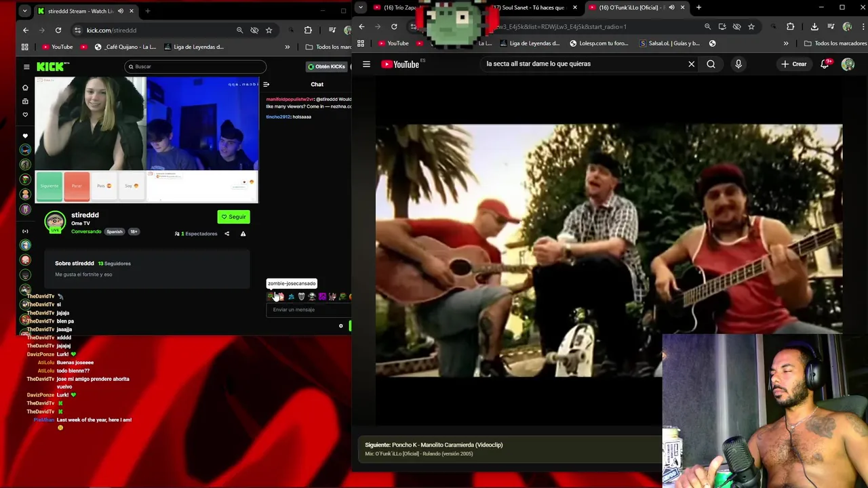
Task: Reload the YouTube page
Action: click(x=394, y=26)
